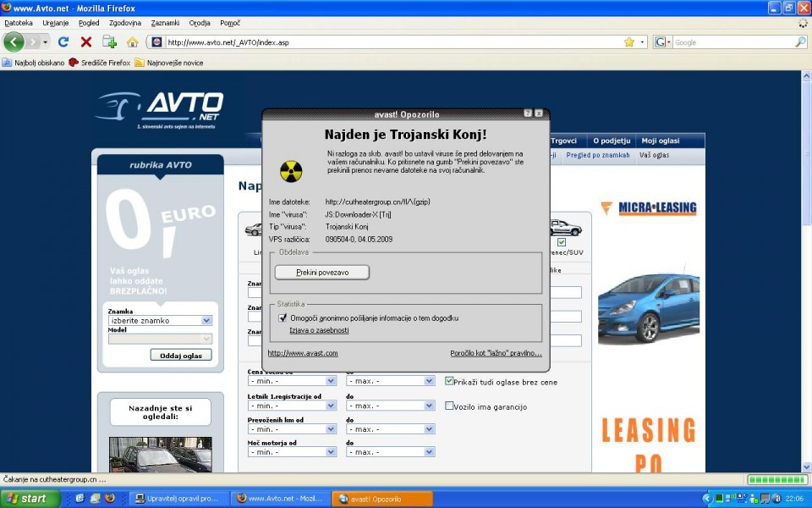812x508 pixels.
Task: Open the O podjetju tab
Action: pos(612,141)
